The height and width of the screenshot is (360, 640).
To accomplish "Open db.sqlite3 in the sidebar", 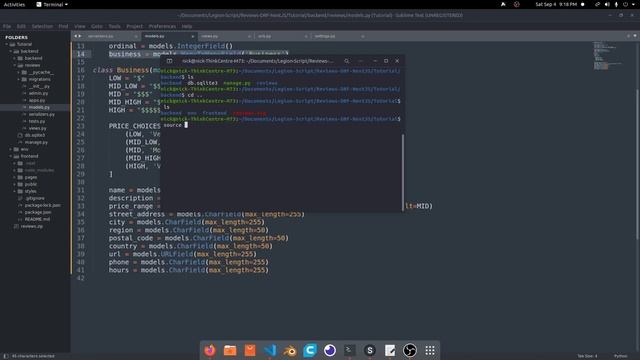I will [x=35, y=135].
